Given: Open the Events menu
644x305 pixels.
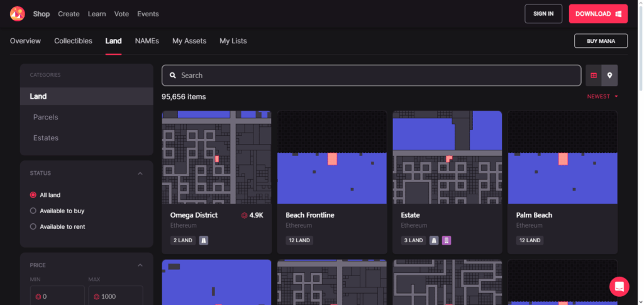Looking at the screenshot, I should 148,14.
